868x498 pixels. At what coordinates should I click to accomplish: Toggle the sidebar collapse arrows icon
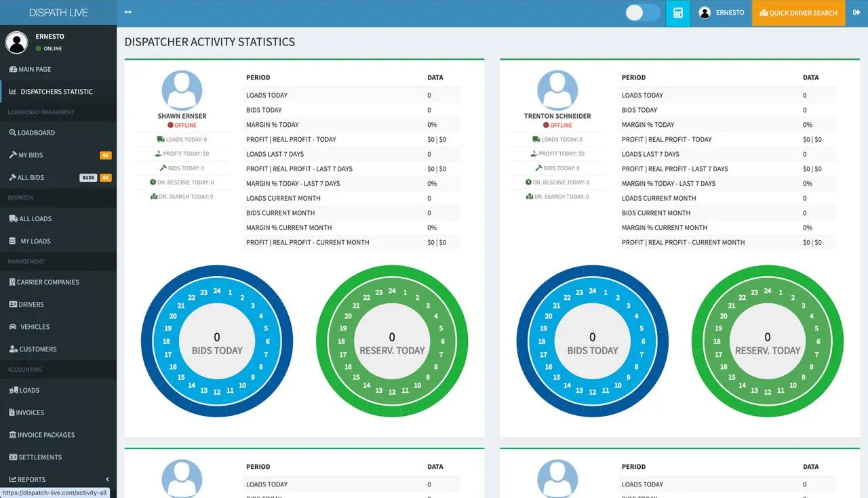coord(128,13)
